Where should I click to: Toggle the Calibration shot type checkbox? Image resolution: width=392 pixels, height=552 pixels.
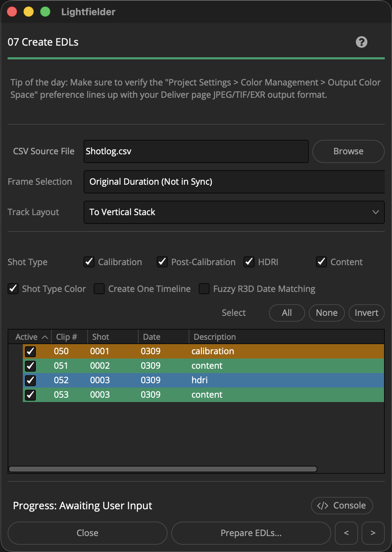[x=89, y=262]
